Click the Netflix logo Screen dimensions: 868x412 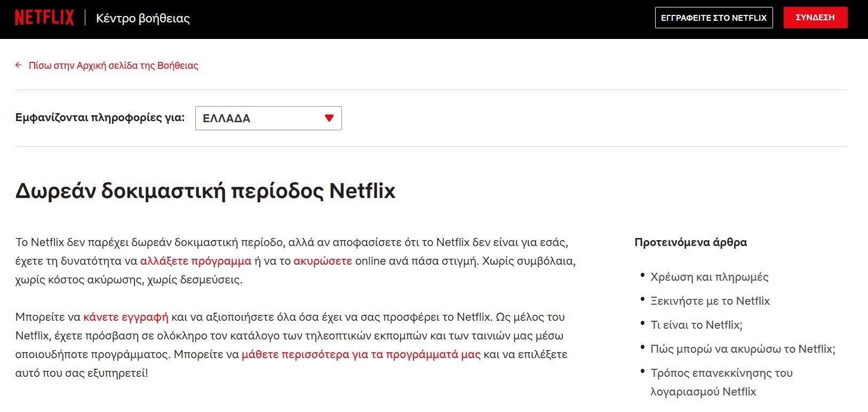click(45, 18)
